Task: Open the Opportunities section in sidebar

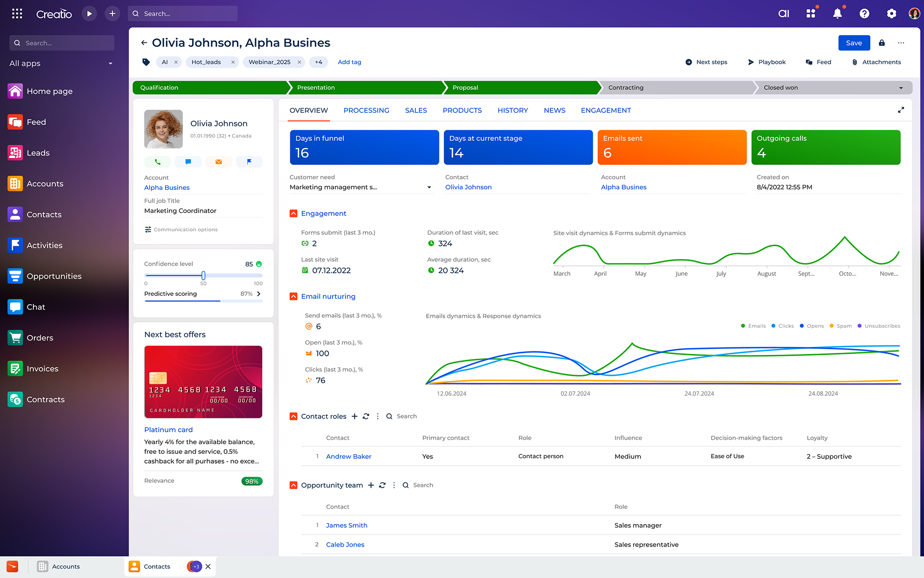Action: coord(54,276)
